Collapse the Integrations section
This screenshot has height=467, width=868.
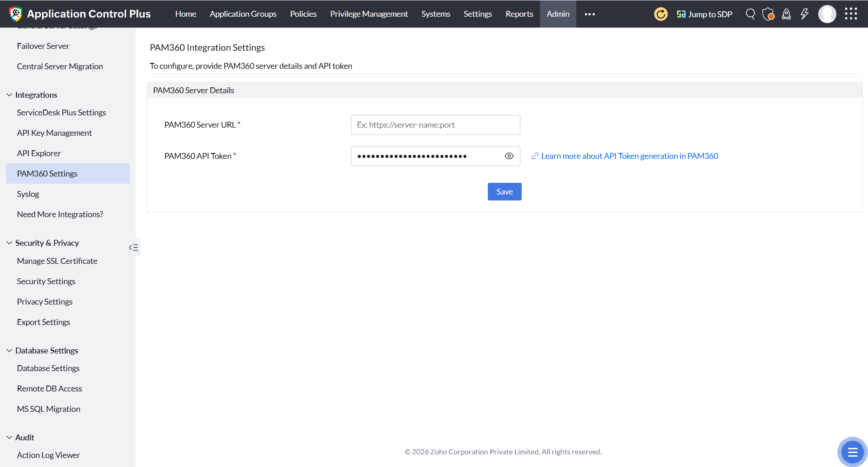[x=9, y=94]
